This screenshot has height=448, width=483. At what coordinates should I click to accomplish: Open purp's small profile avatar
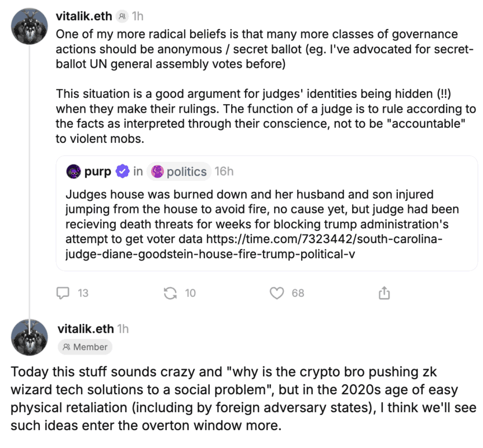click(73, 172)
